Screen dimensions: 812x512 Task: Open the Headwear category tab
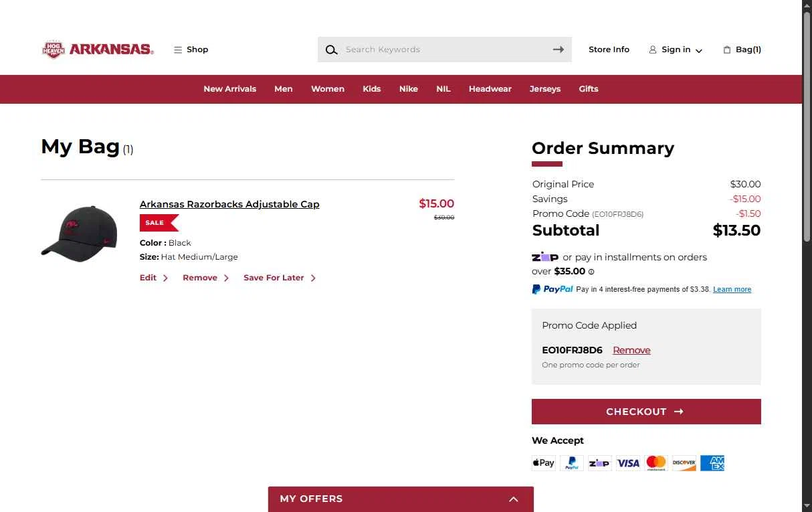(x=490, y=89)
